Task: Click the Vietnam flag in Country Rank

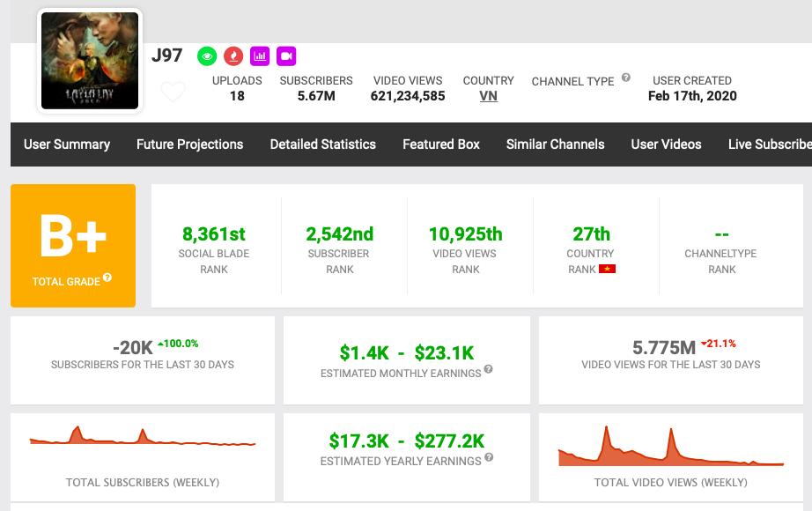Action: point(607,269)
